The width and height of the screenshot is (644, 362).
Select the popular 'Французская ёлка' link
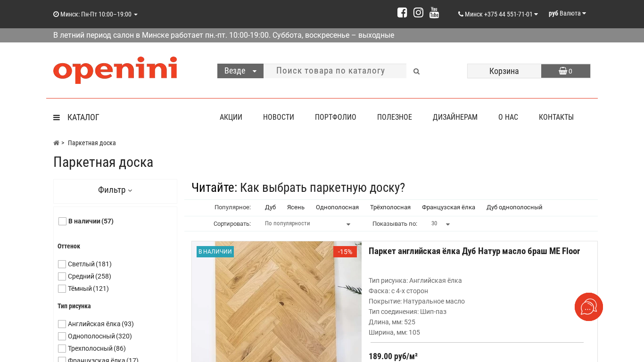(448, 207)
